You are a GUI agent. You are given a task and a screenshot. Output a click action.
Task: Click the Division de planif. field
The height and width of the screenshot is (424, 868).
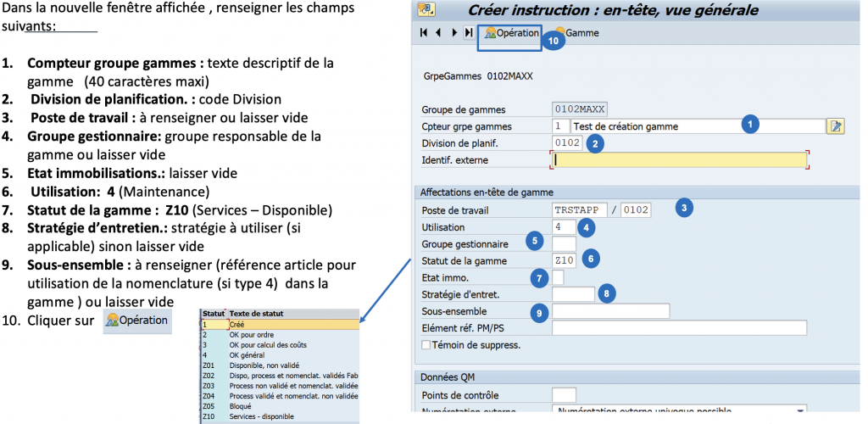pos(566,142)
